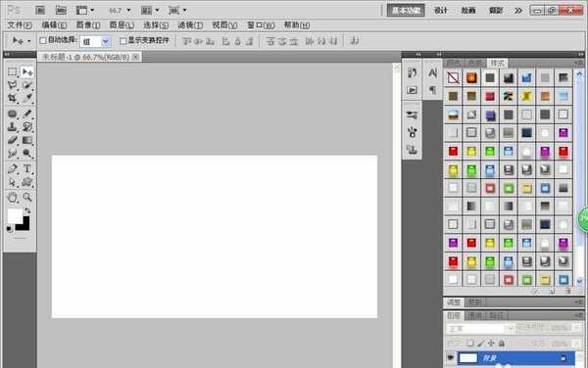Image resolution: width=588 pixels, height=368 pixels.
Task: Select the Hand tool
Action: (13, 198)
